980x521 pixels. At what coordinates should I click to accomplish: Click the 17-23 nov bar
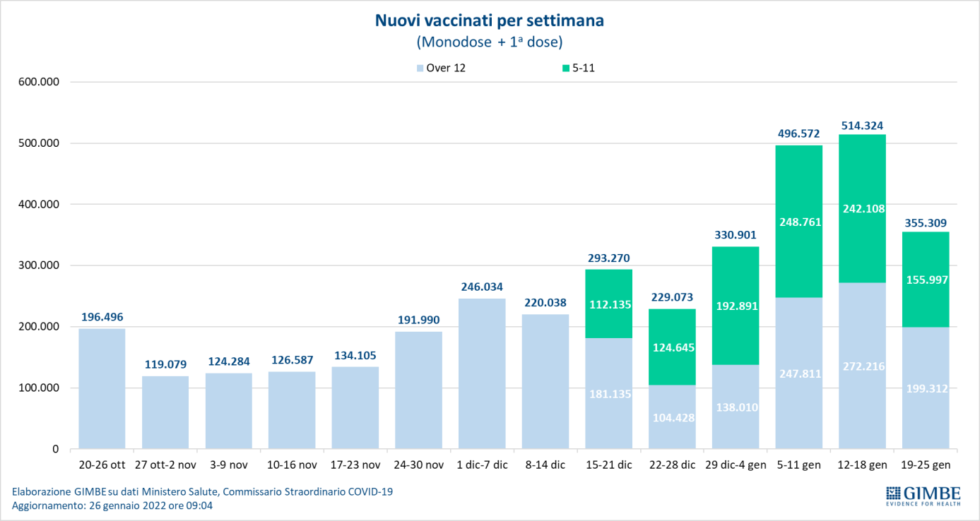click(355, 407)
